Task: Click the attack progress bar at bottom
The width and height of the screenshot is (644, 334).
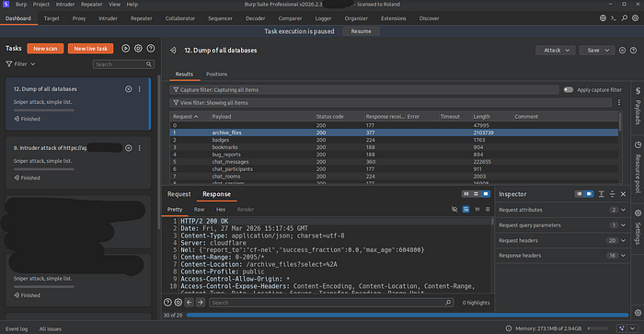Action: coord(408,315)
